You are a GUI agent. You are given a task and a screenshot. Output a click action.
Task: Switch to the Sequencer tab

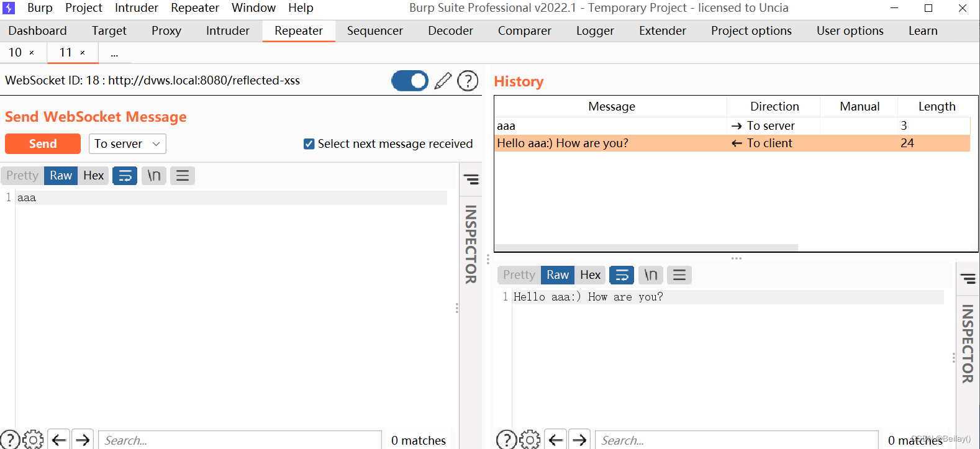point(375,31)
